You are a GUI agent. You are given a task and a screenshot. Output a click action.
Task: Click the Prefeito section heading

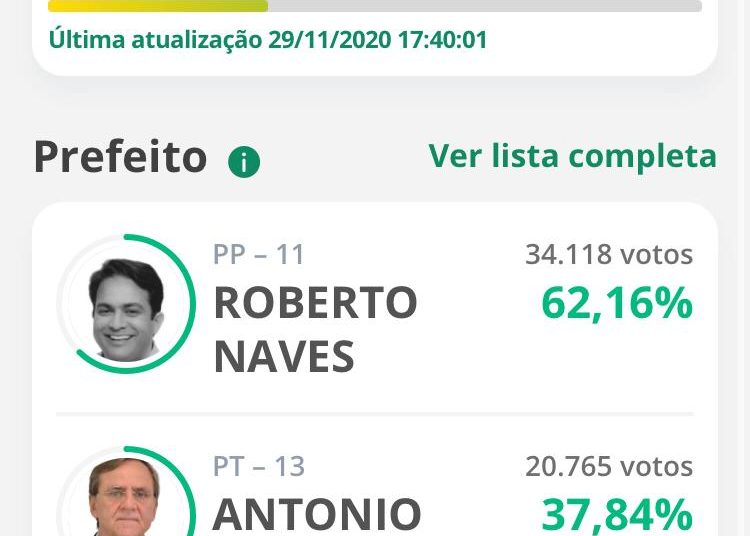(121, 157)
